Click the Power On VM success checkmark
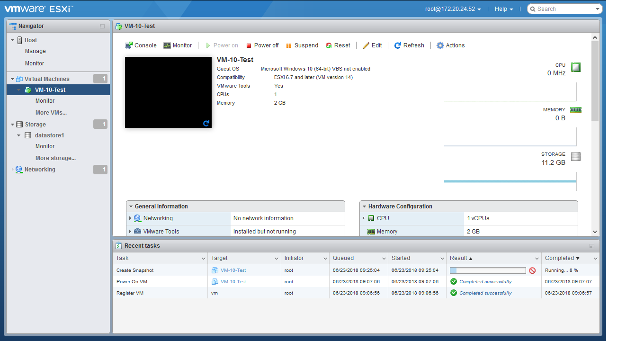 pos(454,281)
